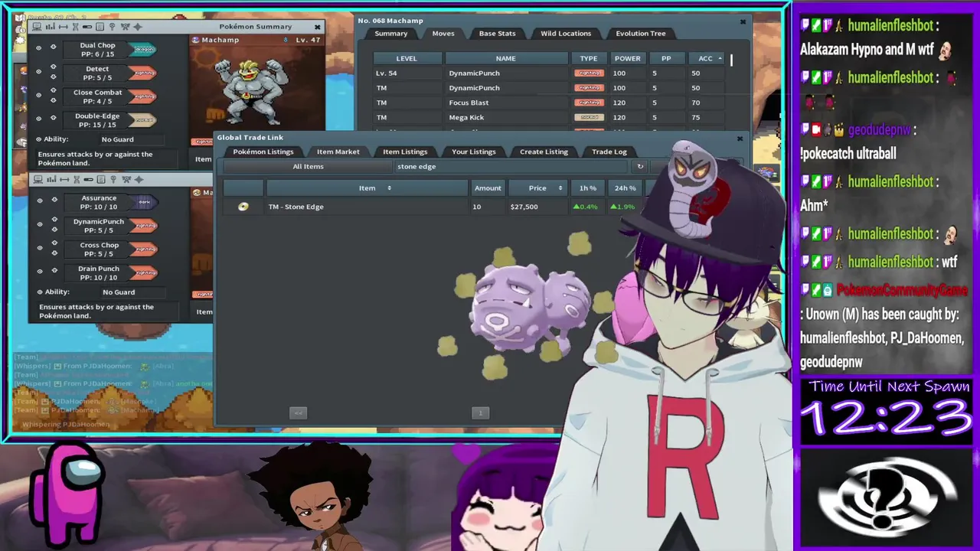980x551 pixels.
Task: Click ribbon medal icon in upper Pokémon Summary toolbar
Action: coord(126,27)
